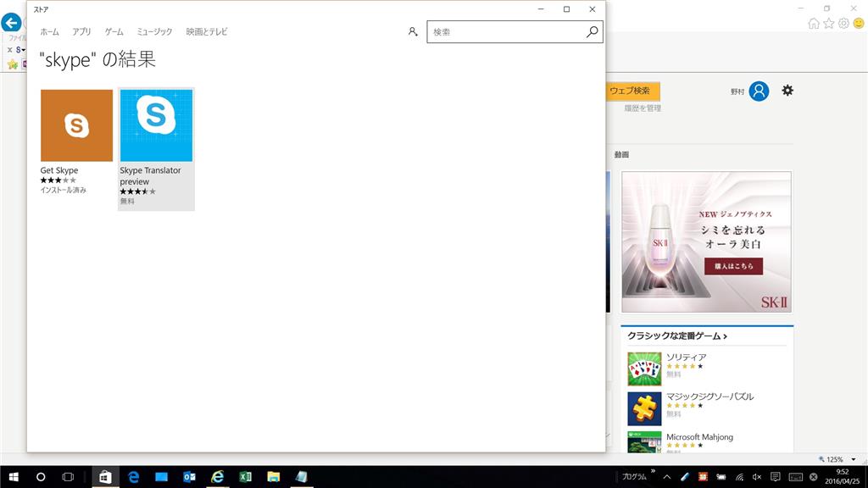Open the Action Center notification icon
868x488 pixels.
[x=776, y=477]
